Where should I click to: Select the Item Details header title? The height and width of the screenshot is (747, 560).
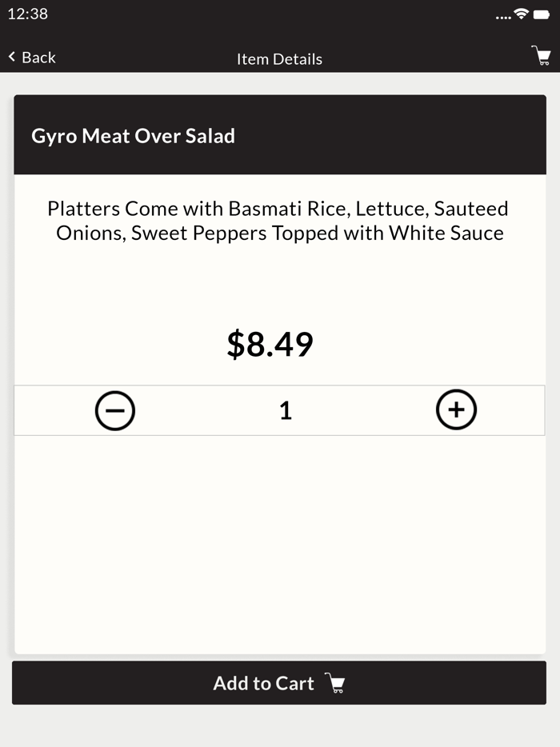point(279,58)
